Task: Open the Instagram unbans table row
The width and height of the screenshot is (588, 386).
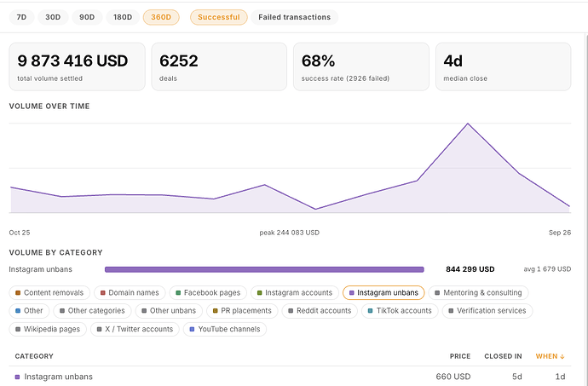Action: (290, 377)
